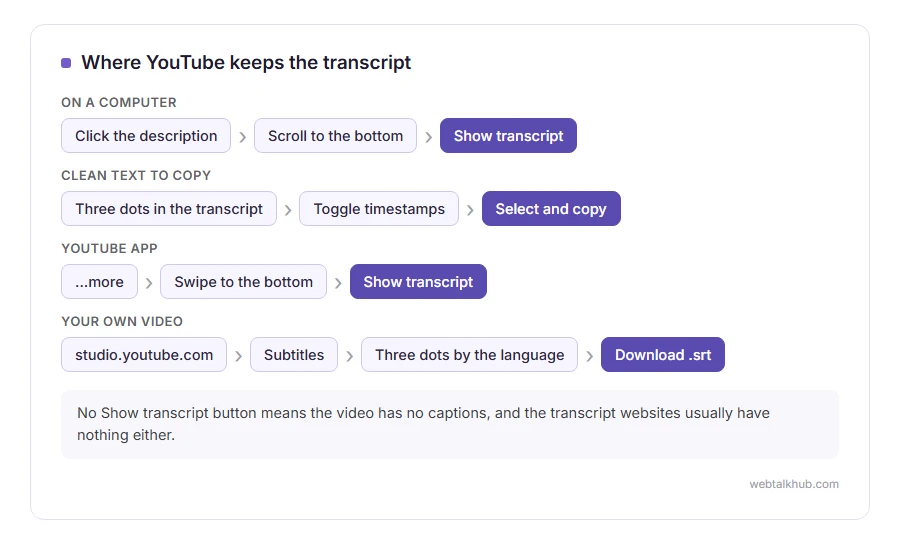Click the 'No Show transcript button' note text
The image size is (900, 541).
pyautogui.click(x=423, y=424)
